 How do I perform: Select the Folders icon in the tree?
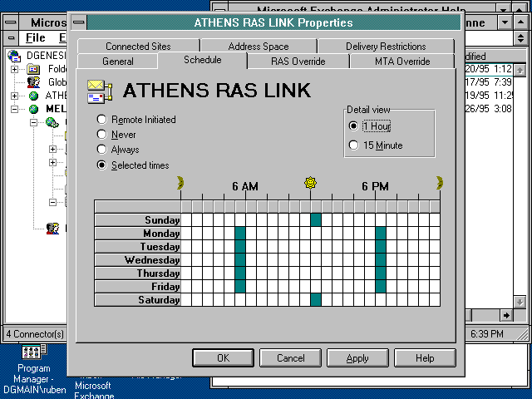click(33, 69)
